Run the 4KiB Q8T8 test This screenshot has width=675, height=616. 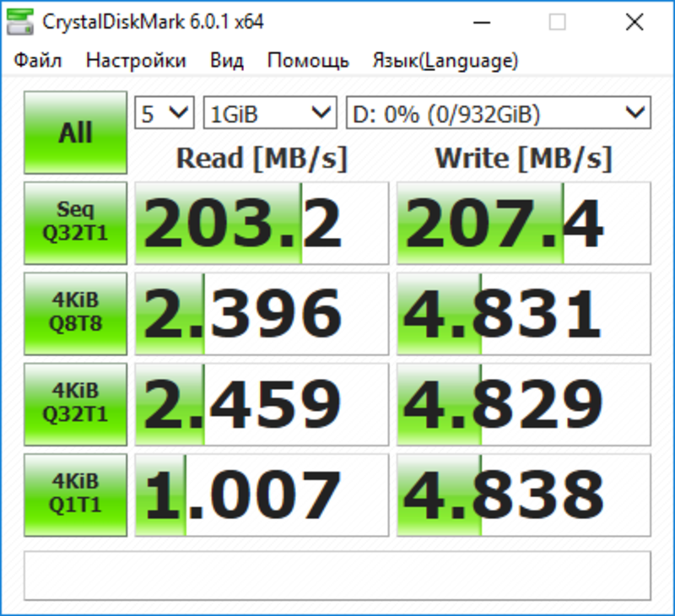point(75,313)
